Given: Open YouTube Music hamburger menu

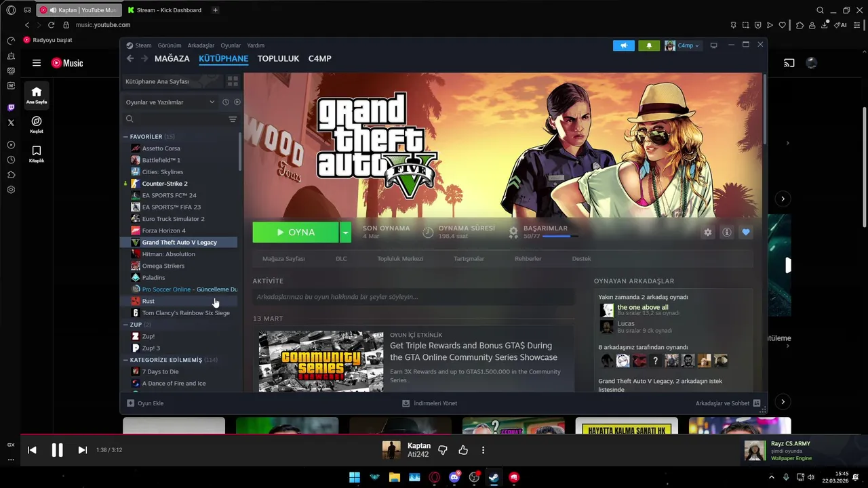Looking at the screenshot, I should click(37, 63).
